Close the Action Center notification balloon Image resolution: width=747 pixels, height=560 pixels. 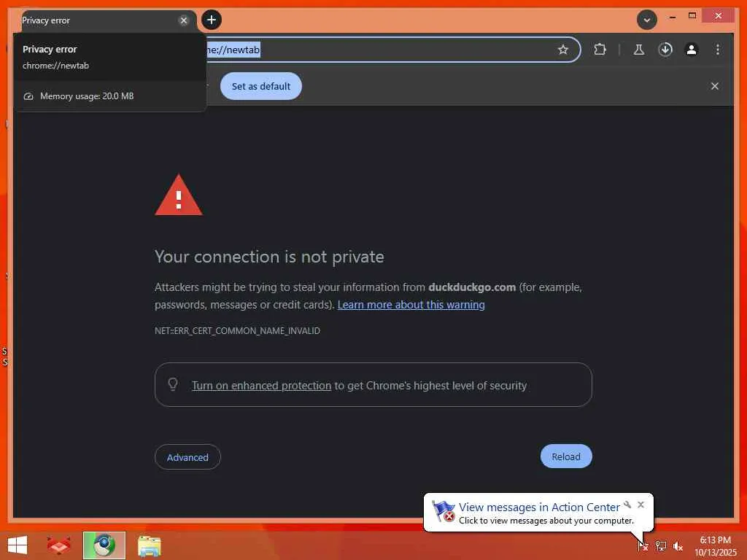point(640,505)
